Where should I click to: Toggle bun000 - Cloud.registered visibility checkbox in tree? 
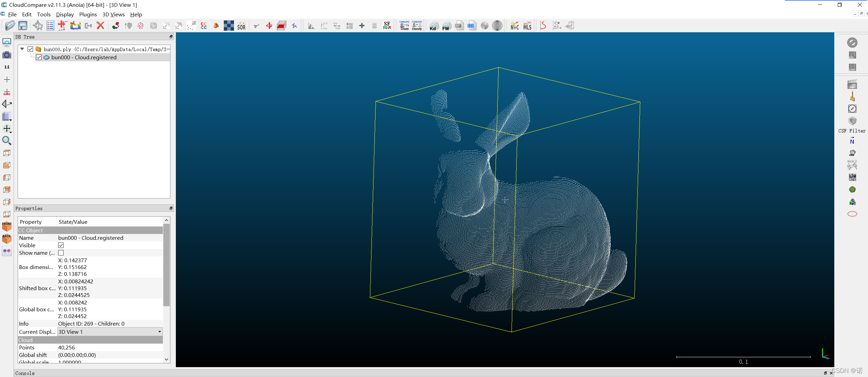coord(39,57)
